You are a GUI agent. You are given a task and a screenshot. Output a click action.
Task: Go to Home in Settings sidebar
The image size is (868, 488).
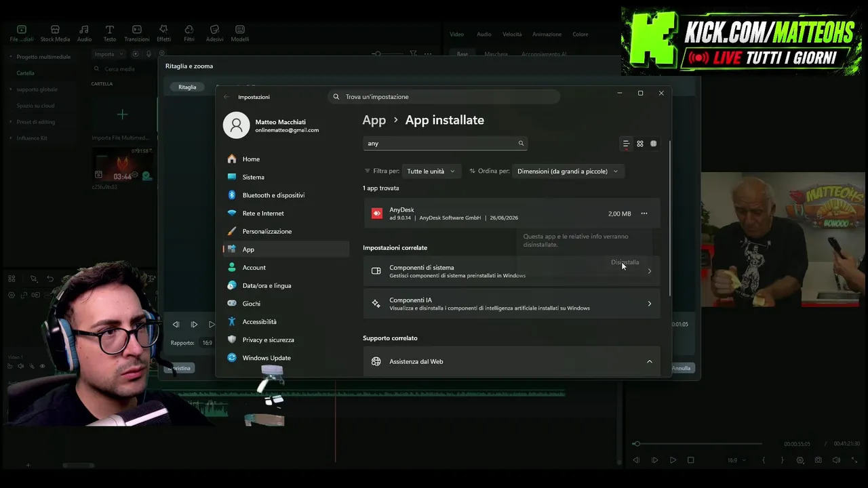pos(285,159)
